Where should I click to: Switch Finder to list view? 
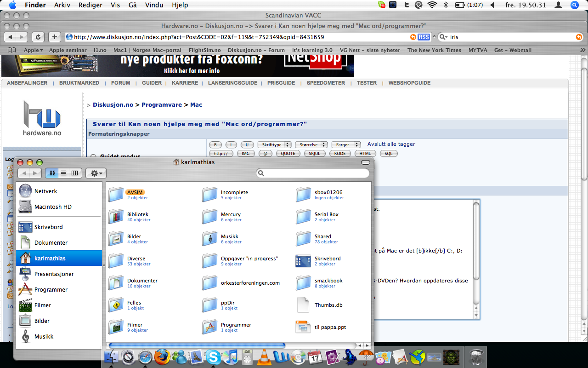tap(63, 173)
